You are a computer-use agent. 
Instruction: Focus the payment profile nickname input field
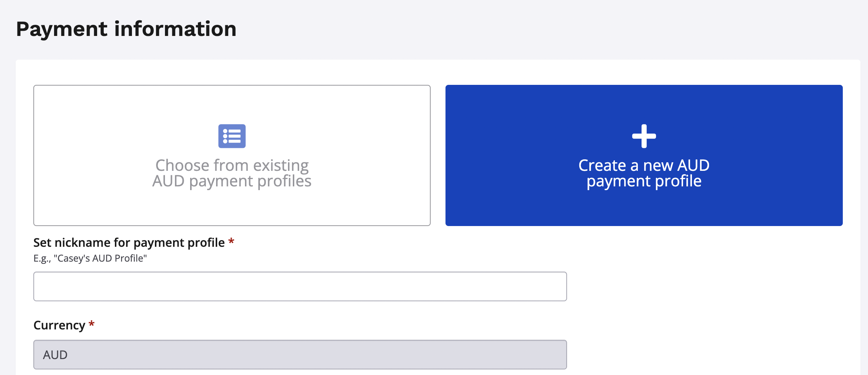click(x=300, y=286)
